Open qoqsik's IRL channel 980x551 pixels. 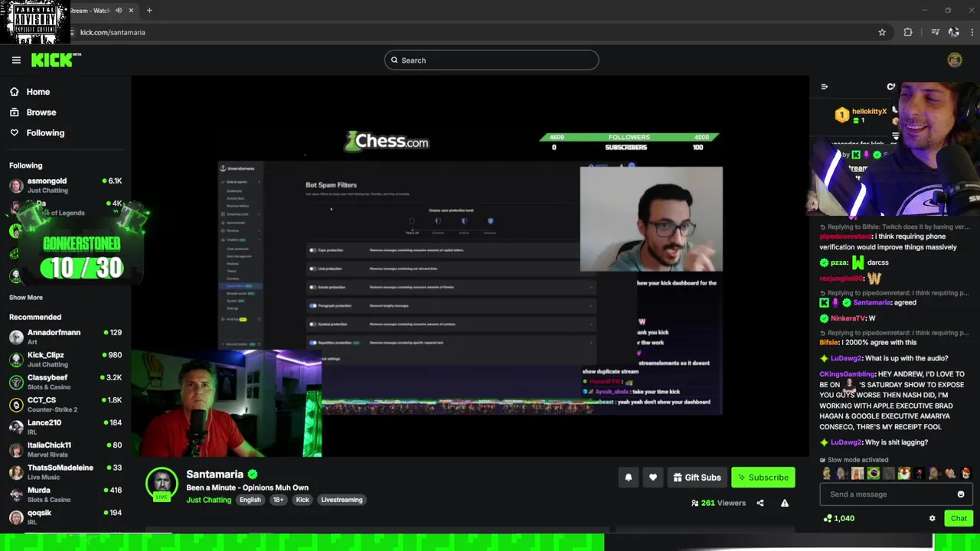coord(65,517)
